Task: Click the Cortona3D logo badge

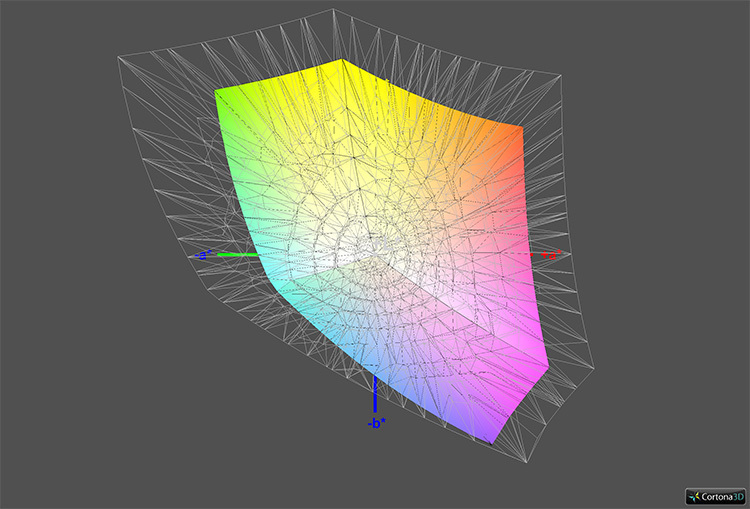Action: [x=715, y=495]
